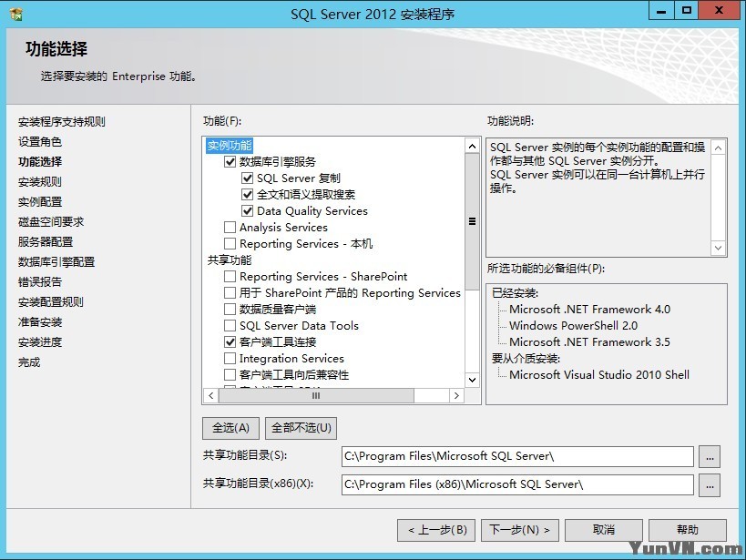Select 实例配置 step

click(x=40, y=202)
